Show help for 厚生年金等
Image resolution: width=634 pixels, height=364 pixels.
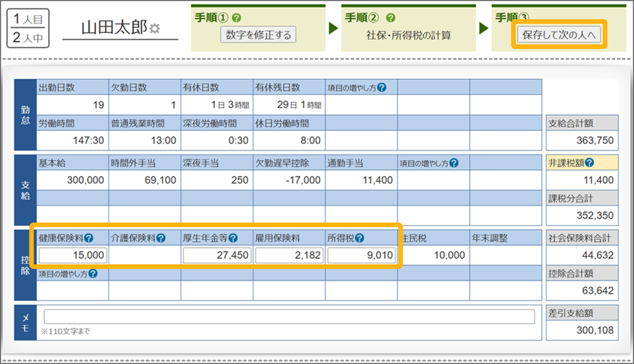click(233, 239)
